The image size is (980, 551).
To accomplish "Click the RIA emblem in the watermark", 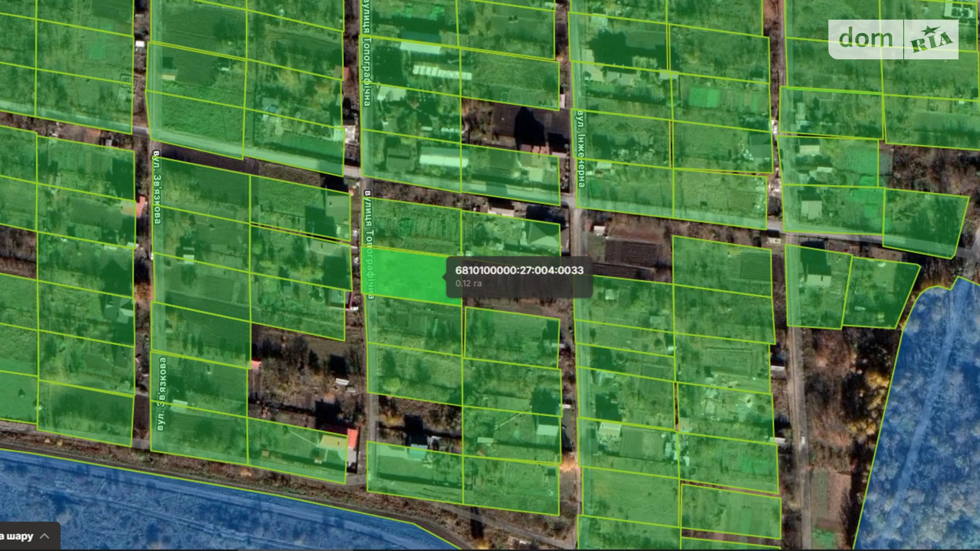I will pos(932,40).
